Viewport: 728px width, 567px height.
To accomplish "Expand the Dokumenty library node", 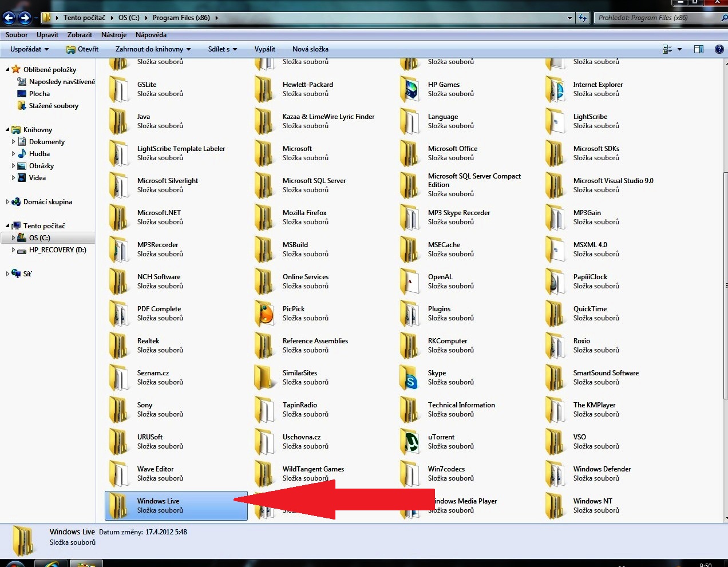I will click(13, 141).
